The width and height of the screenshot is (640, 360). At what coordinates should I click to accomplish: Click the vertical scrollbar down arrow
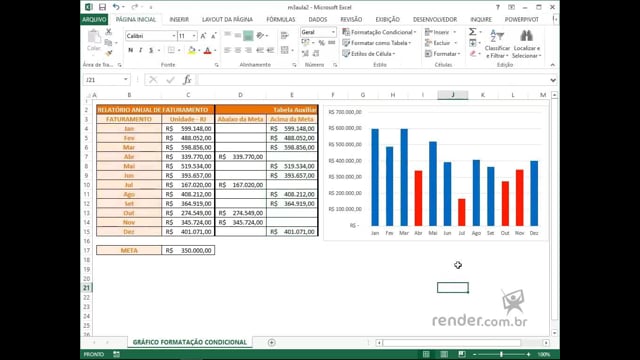click(x=554, y=333)
